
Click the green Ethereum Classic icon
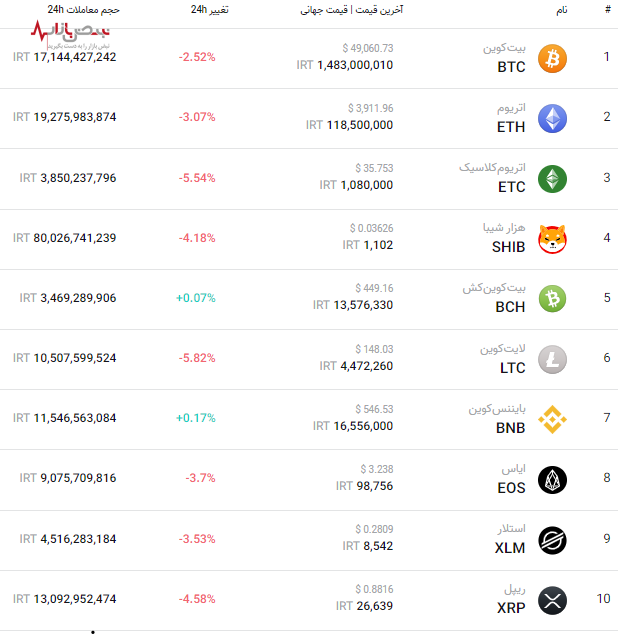click(552, 179)
